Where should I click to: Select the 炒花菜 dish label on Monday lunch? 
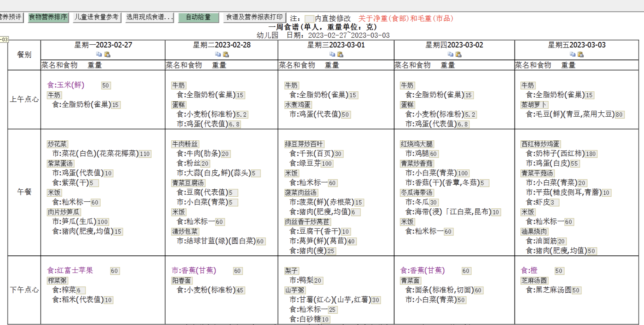click(57, 144)
